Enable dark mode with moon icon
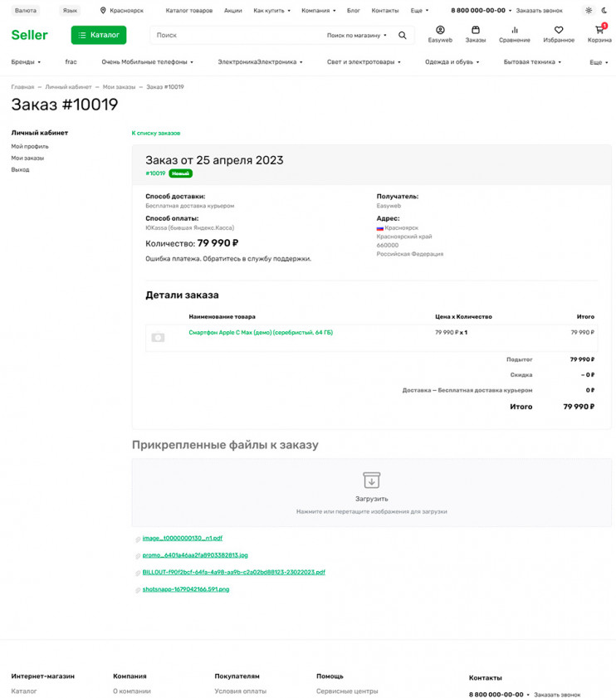 tap(604, 10)
